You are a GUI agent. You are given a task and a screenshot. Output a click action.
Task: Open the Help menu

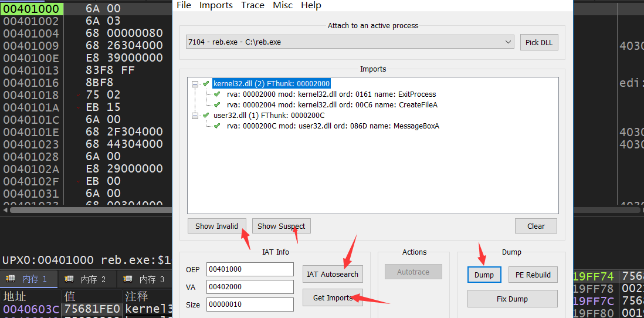point(311,5)
